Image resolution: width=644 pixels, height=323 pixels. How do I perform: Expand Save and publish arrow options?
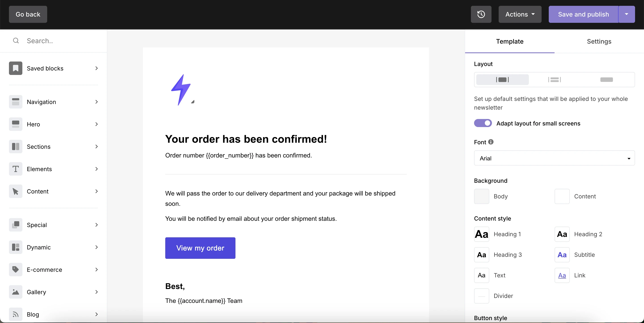point(626,14)
